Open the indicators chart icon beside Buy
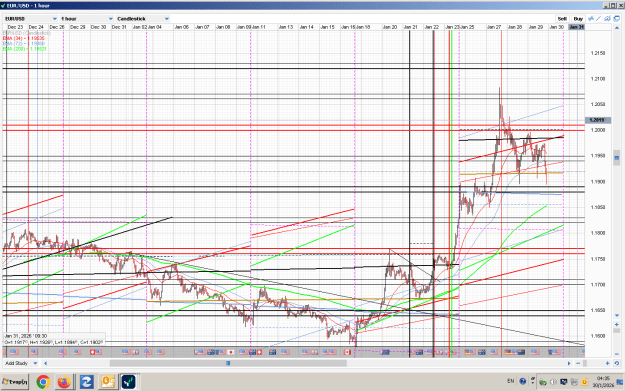The height and width of the screenshot is (391, 625). coord(591,19)
